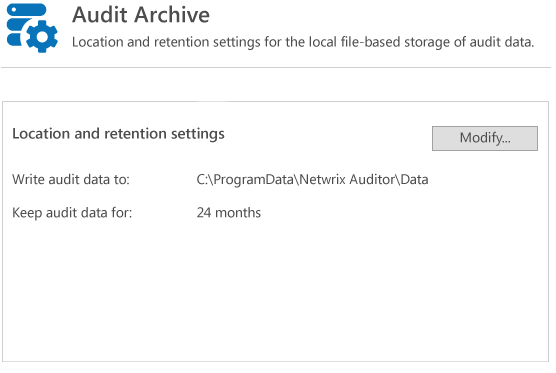Click the 24 months retention value
This screenshot has height=373, width=556.
click(229, 213)
